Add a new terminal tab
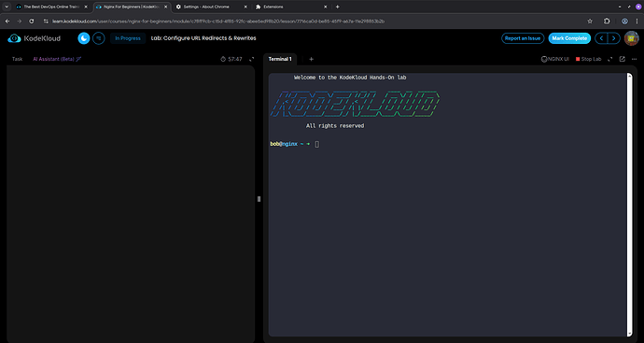This screenshot has width=644, height=343. pyautogui.click(x=311, y=59)
